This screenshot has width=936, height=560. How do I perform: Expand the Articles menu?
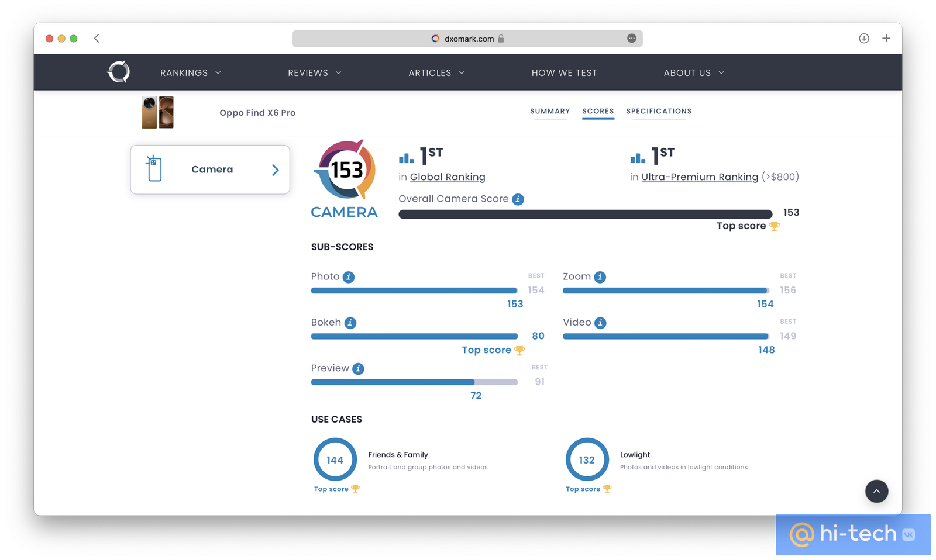[436, 73]
